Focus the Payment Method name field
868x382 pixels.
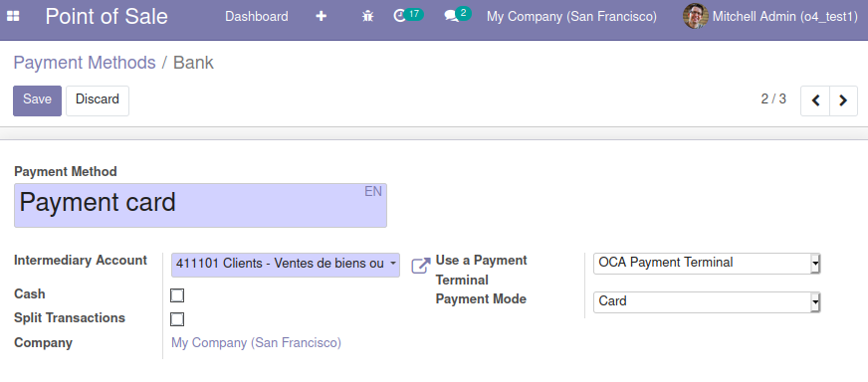[200, 205]
